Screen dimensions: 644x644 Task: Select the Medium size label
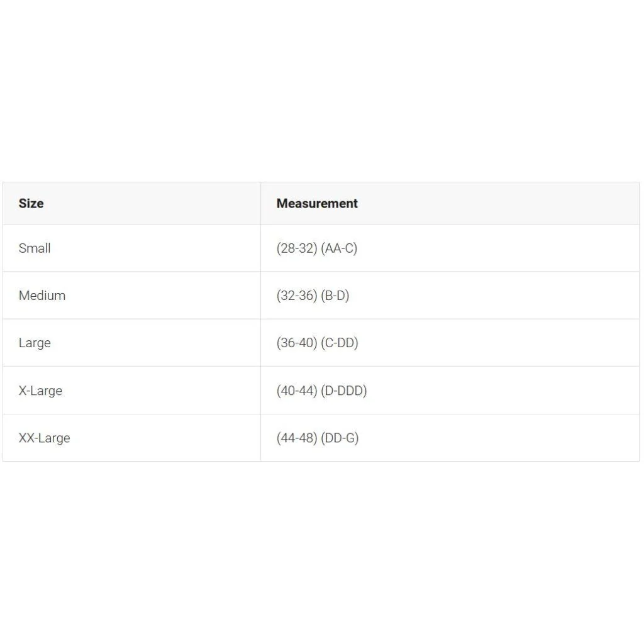pyautogui.click(x=42, y=295)
